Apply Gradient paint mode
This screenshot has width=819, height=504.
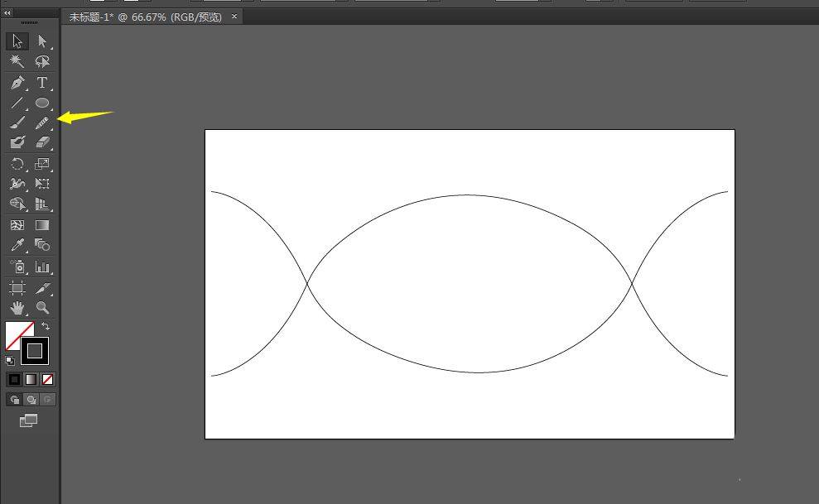(31, 379)
